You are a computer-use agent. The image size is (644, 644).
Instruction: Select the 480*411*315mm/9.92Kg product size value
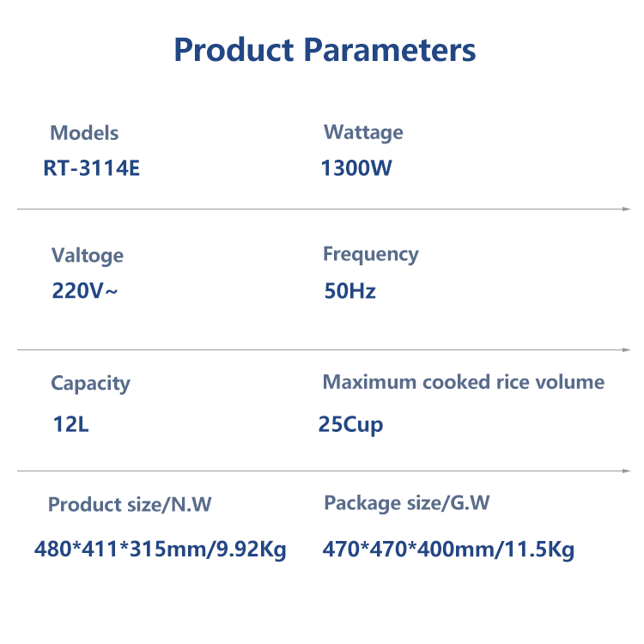161,550
